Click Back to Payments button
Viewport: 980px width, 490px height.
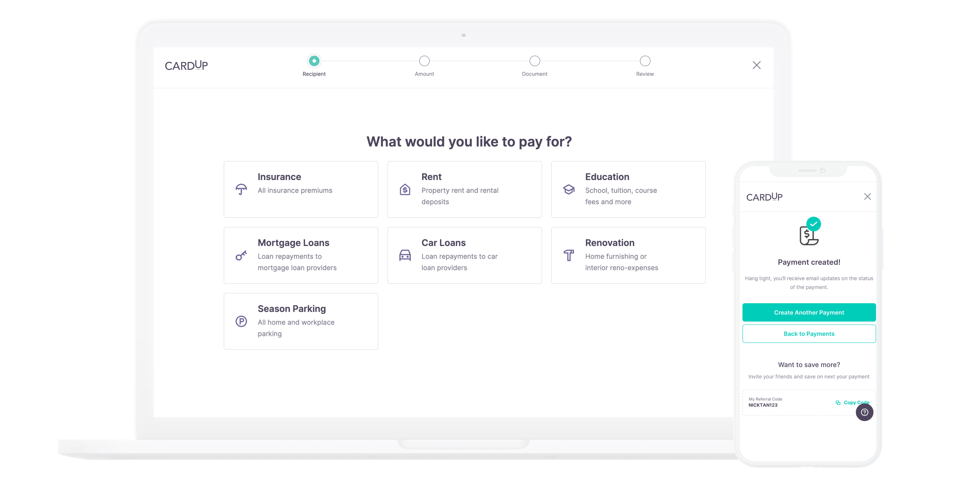point(809,334)
